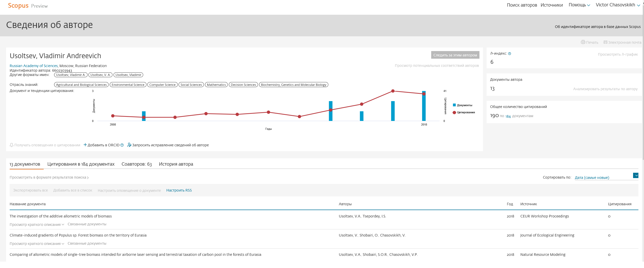This screenshot has width=644, height=268.
Task: Click the author correction request icon
Action: coord(129,145)
